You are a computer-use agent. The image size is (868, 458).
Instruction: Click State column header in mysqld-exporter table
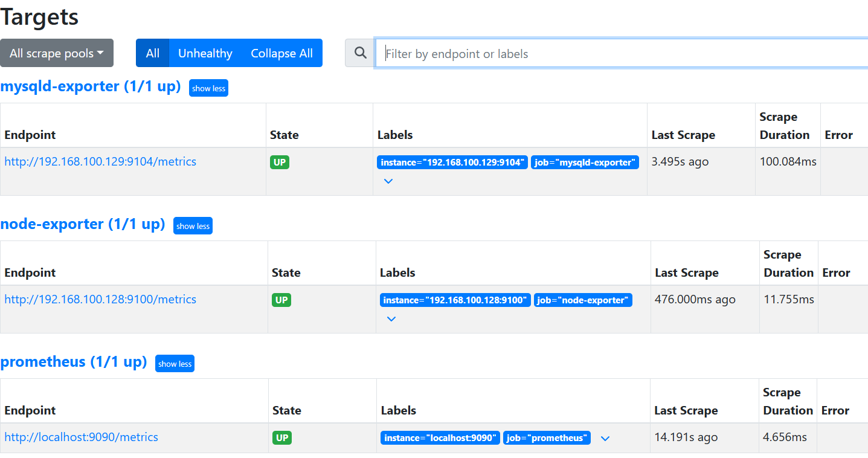pyautogui.click(x=285, y=135)
